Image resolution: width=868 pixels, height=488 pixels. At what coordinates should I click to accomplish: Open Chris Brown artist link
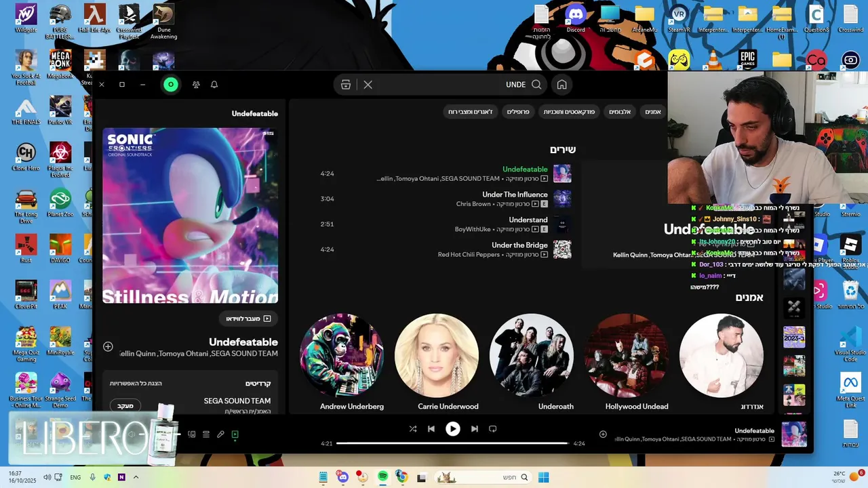point(473,204)
